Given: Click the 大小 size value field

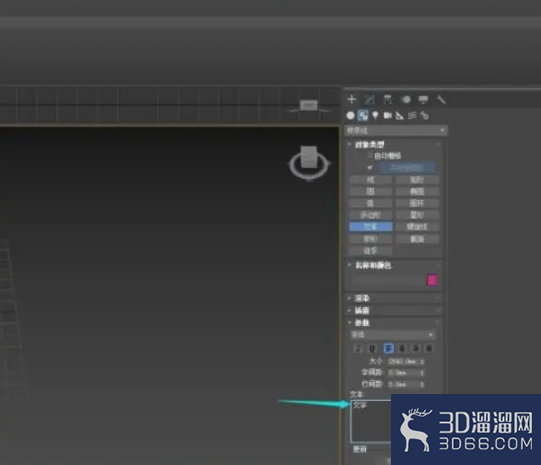Looking at the screenshot, I should (x=403, y=361).
